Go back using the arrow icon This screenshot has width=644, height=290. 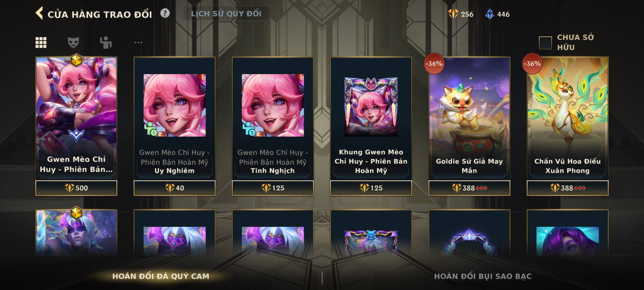pyautogui.click(x=39, y=13)
